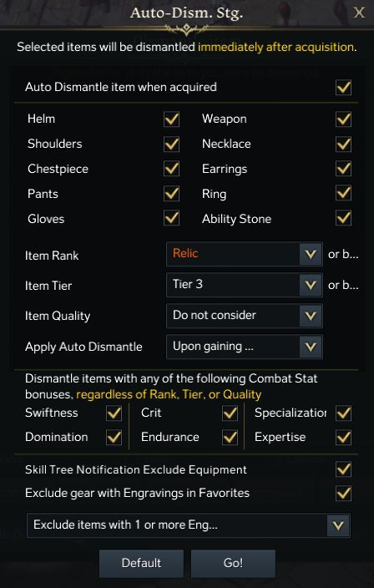Open the Item Rank Relic dropdown
This screenshot has width=374, height=588.
click(245, 254)
